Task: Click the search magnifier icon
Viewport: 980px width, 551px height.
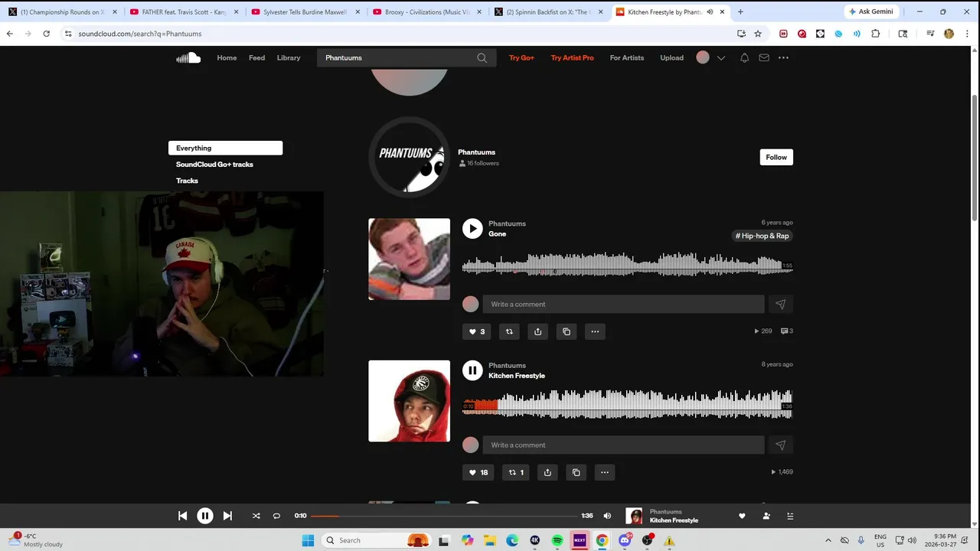Action: point(482,57)
